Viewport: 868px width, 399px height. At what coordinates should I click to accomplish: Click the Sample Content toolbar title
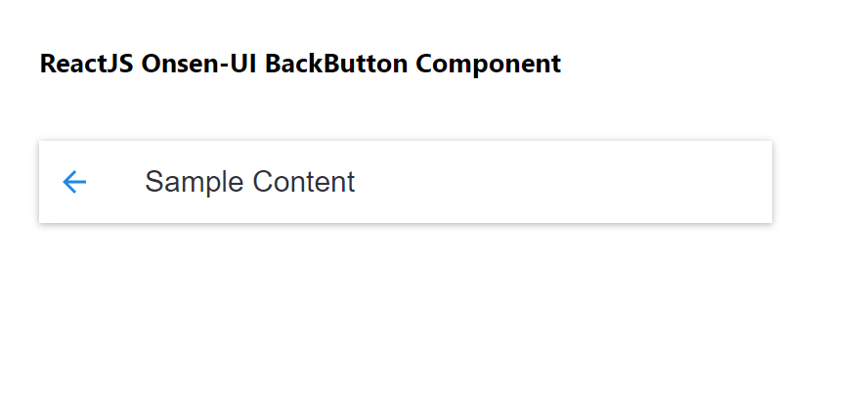[x=249, y=182]
